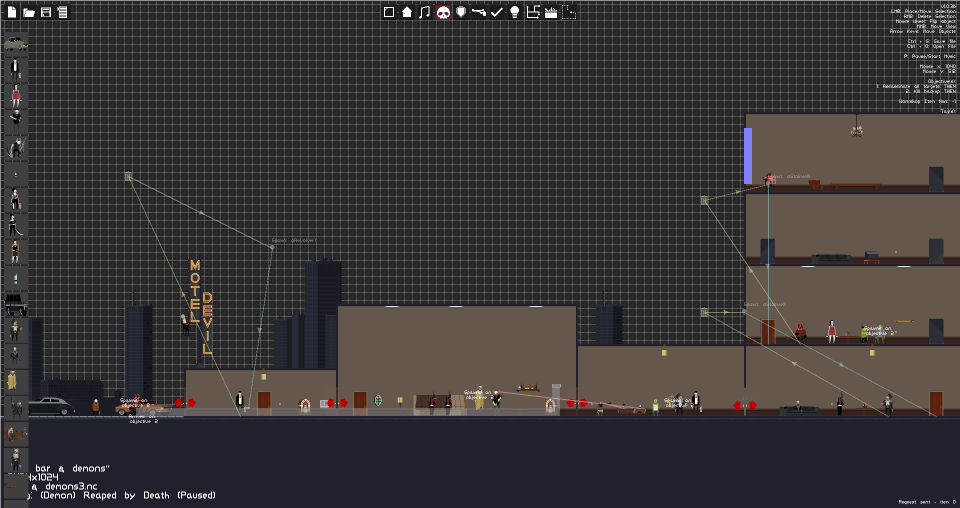Select the yellow cloaked character thumbnail
The height and width of the screenshot is (508, 960).
click(x=12, y=381)
